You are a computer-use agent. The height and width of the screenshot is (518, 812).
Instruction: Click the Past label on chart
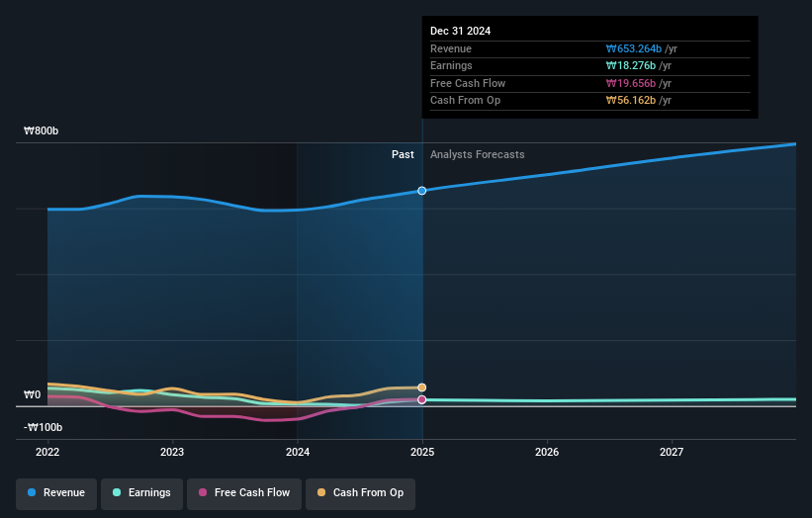(x=403, y=155)
